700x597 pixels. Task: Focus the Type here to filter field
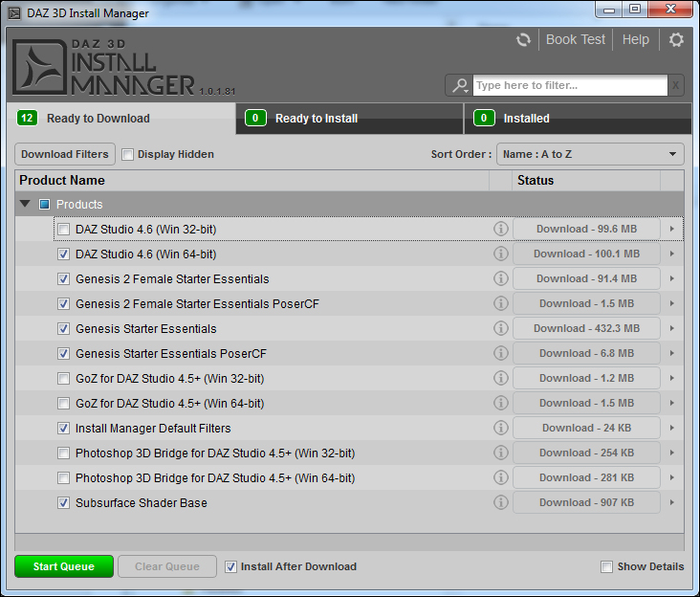(570, 85)
